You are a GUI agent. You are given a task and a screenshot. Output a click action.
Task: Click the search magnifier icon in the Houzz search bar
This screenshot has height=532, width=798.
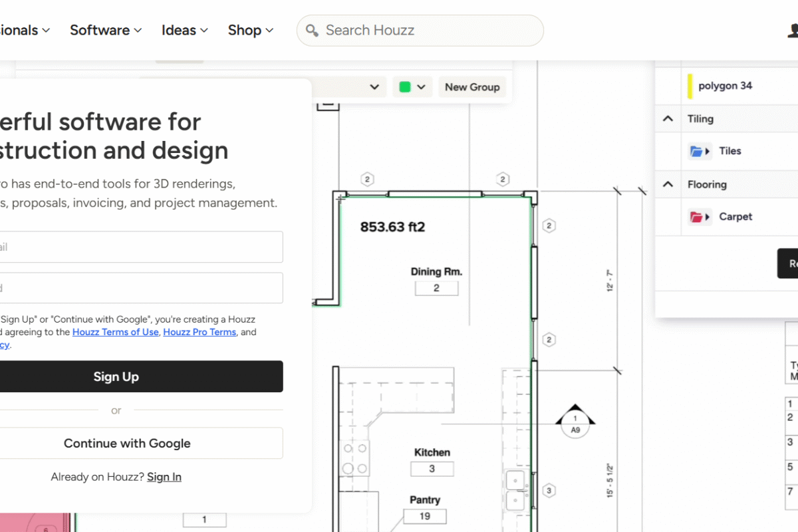[311, 30]
